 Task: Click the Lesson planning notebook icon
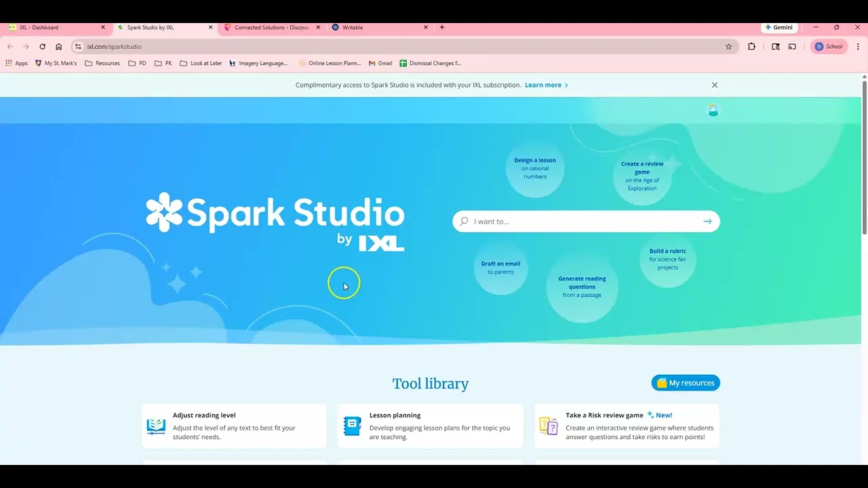353,426
